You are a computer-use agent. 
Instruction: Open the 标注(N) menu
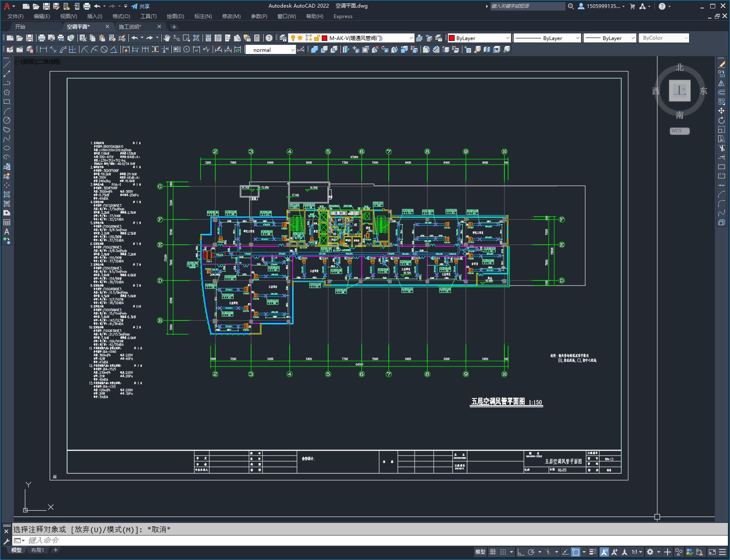203,16
